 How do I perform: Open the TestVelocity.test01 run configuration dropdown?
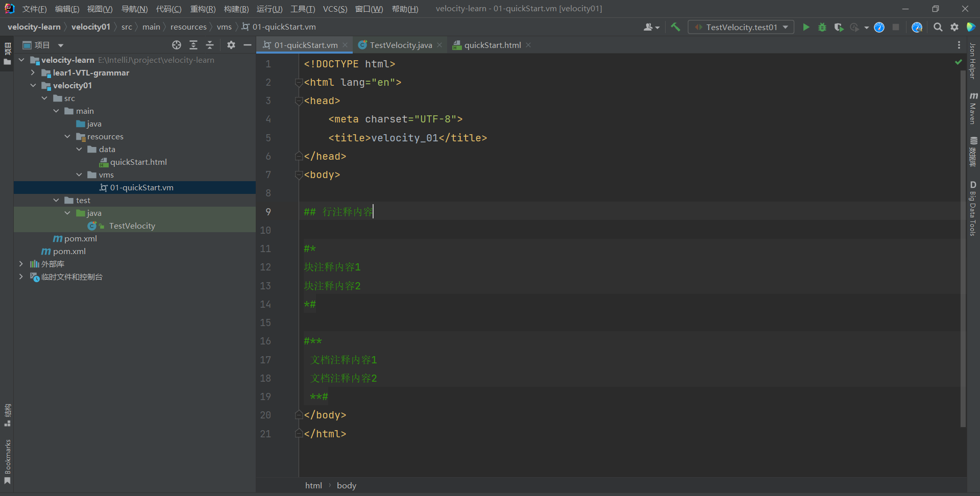741,27
